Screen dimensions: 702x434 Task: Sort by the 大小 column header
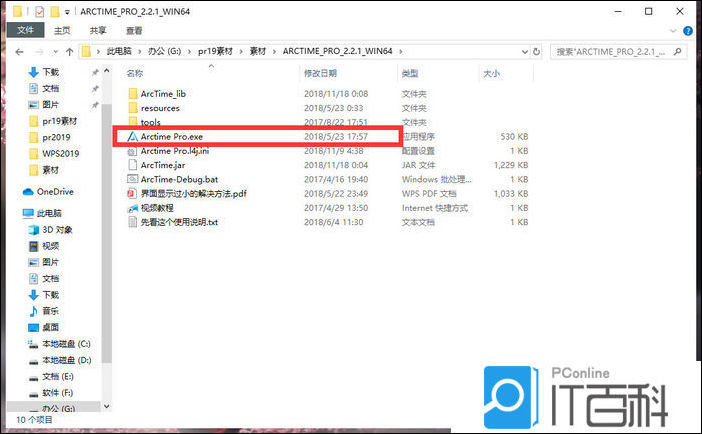point(491,73)
